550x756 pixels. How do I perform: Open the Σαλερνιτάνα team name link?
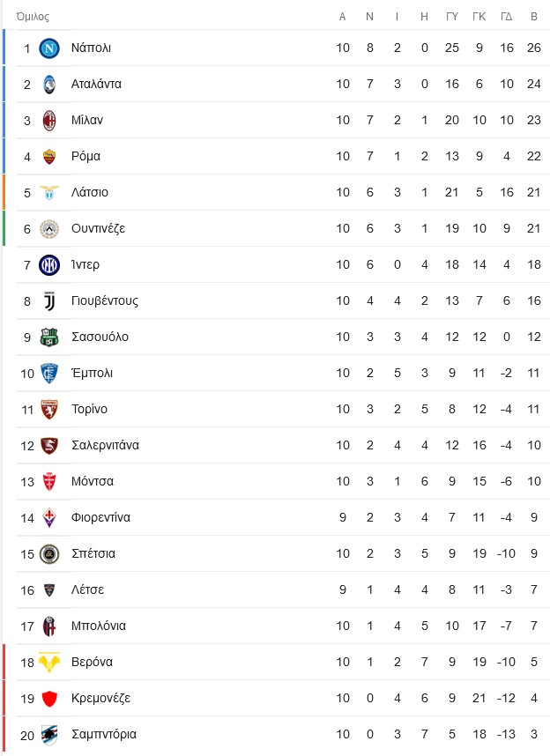[105, 445]
